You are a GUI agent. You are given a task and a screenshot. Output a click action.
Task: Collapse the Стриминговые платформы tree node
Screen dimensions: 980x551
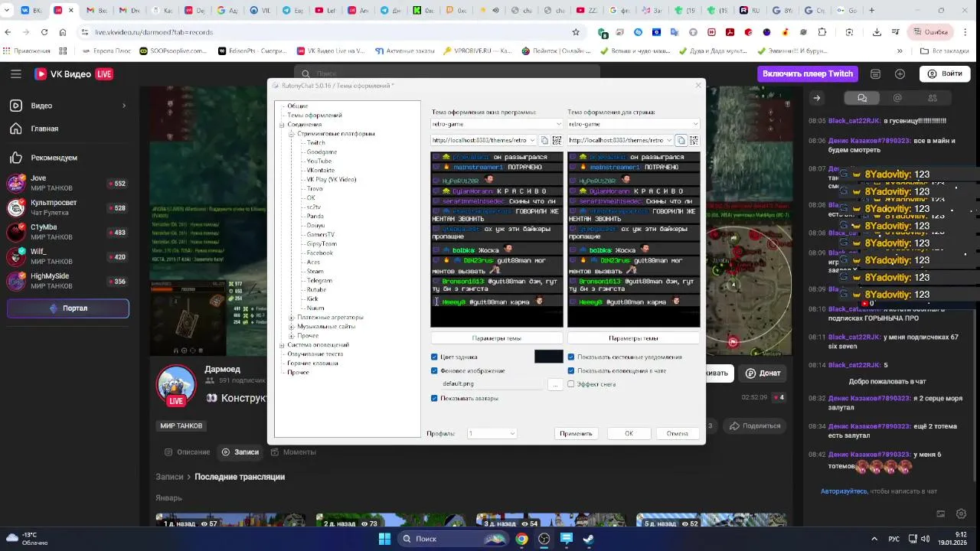(292, 134)
